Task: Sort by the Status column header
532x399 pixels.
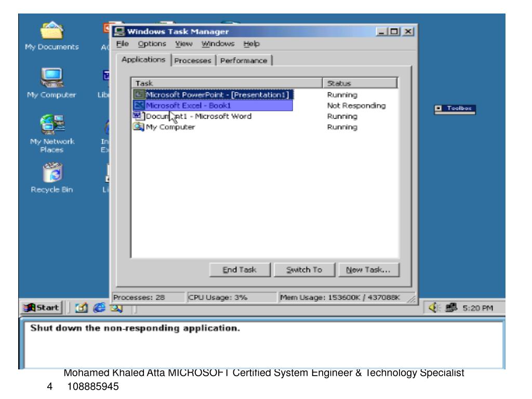Action: pos(360,83)
